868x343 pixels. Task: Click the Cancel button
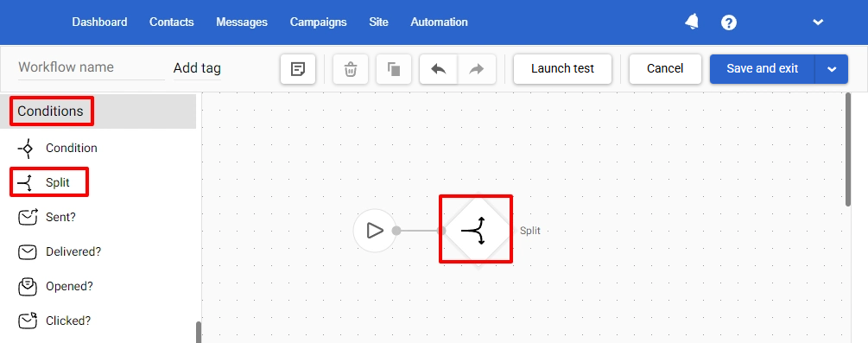coord(665,69)
